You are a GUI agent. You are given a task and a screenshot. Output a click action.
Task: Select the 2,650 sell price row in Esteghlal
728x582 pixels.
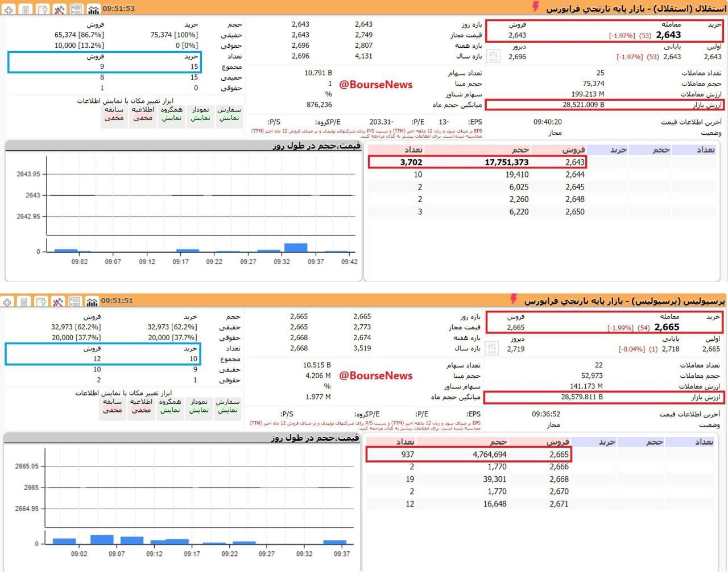point(477,212)
